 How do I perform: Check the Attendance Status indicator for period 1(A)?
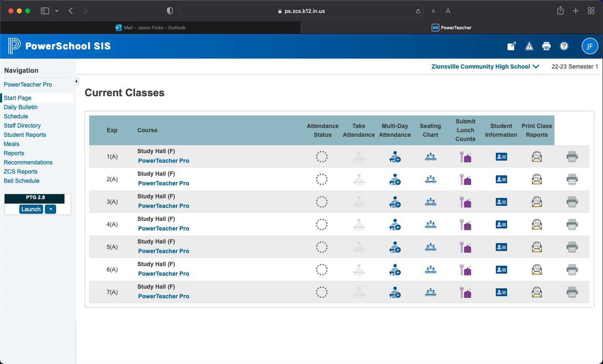322,156
